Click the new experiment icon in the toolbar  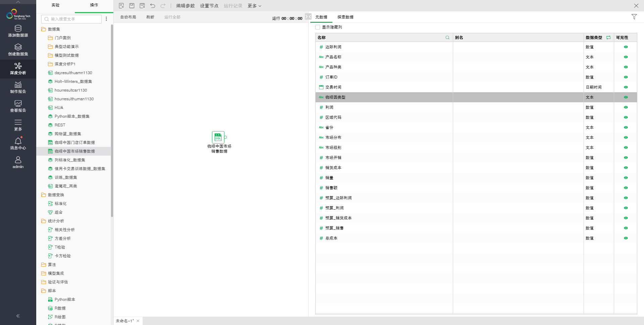click(x=121, y=6)
